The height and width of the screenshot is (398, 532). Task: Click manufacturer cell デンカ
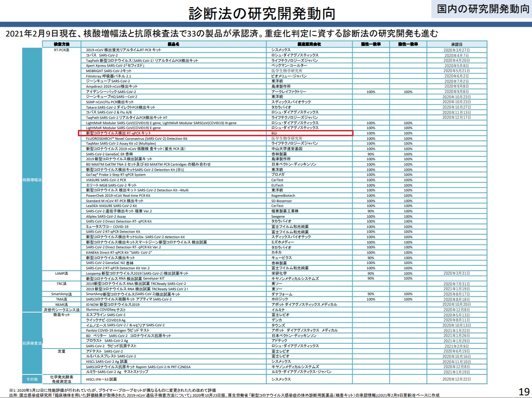pos(277,320)
